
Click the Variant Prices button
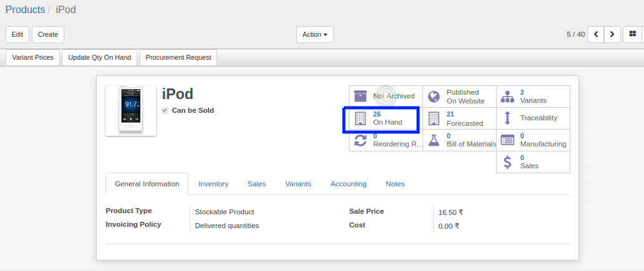tap(33, 57)
